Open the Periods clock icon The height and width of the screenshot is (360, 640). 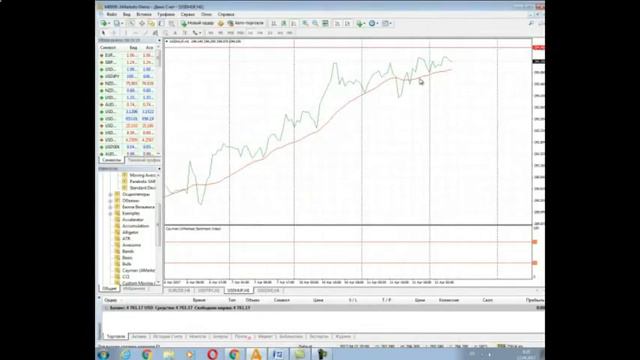(x=372, y=23)
